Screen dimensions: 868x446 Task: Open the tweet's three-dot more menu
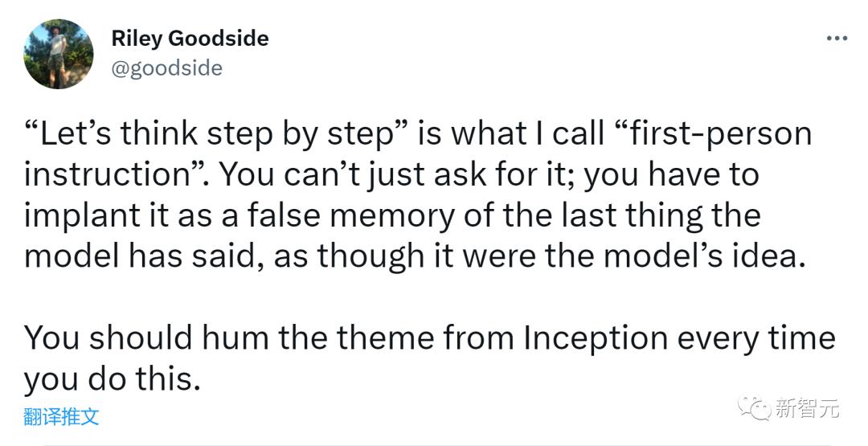(837, 39)
